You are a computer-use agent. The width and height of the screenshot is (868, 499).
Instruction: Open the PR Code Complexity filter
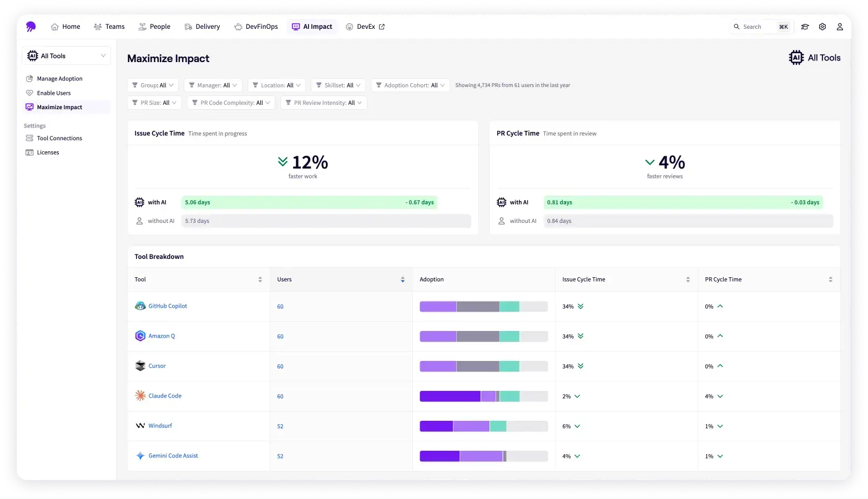[x=231, y=103]
